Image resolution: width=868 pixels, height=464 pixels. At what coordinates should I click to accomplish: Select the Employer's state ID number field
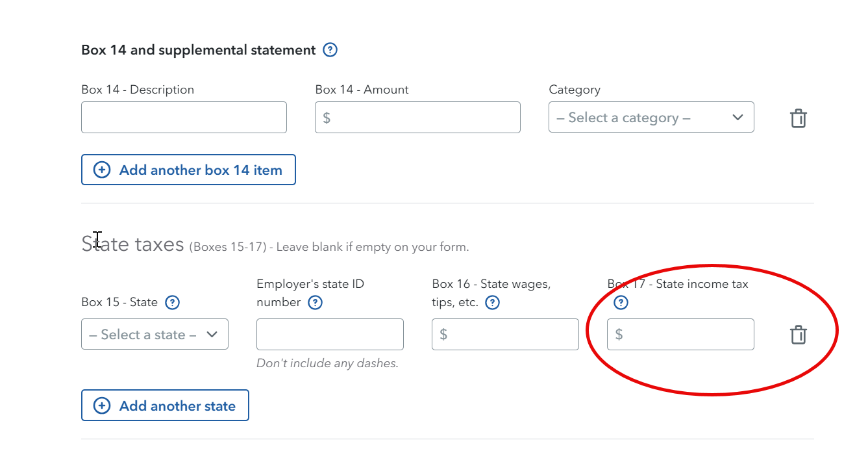330,334
